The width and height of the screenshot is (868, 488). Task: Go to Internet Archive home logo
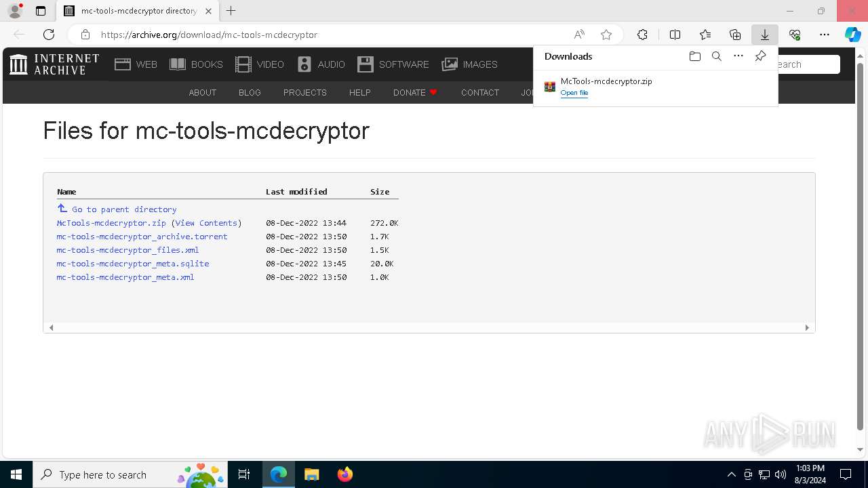(x=54, y=64)
